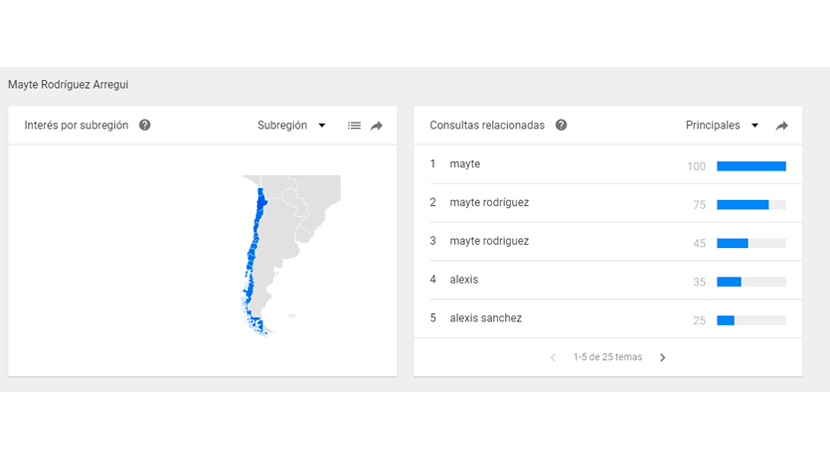
Task: Click the 'Consultas relacionadas' card title
Action: 487,126
